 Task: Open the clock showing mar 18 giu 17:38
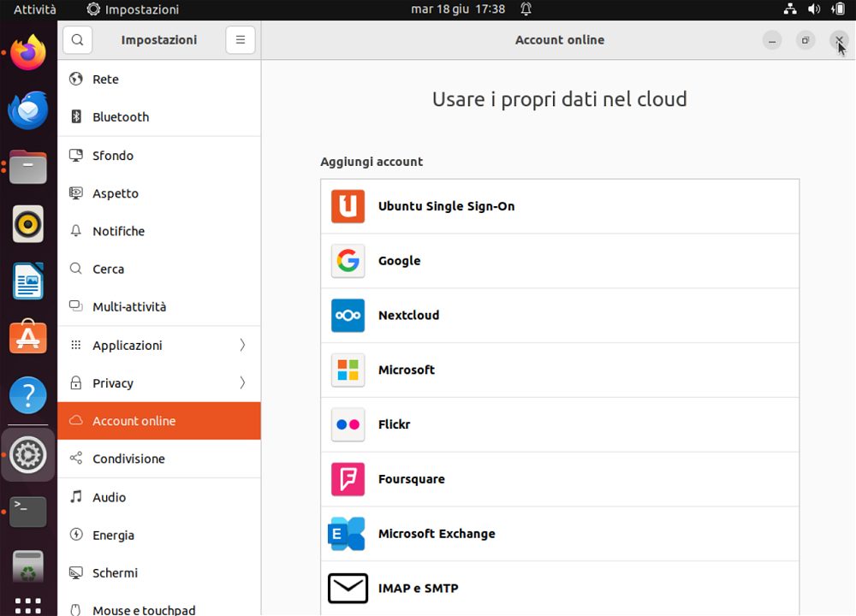pos(458,9)
